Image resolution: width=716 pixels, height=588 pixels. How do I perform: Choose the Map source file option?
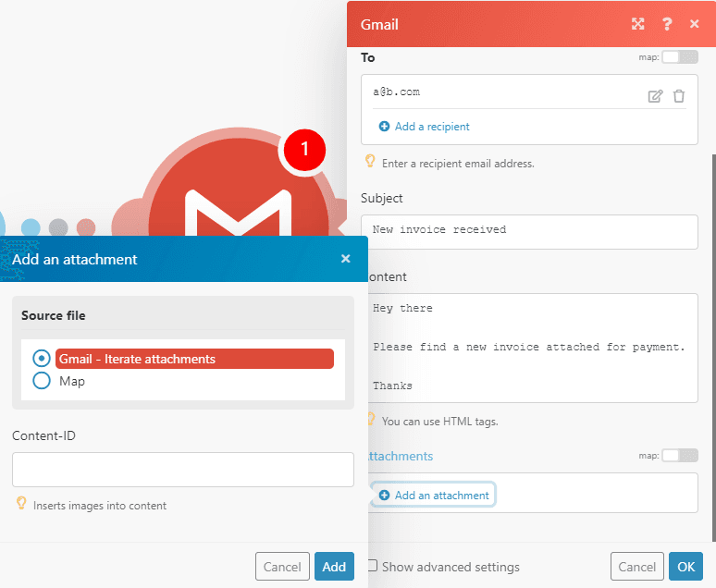[x=42, y=381]
